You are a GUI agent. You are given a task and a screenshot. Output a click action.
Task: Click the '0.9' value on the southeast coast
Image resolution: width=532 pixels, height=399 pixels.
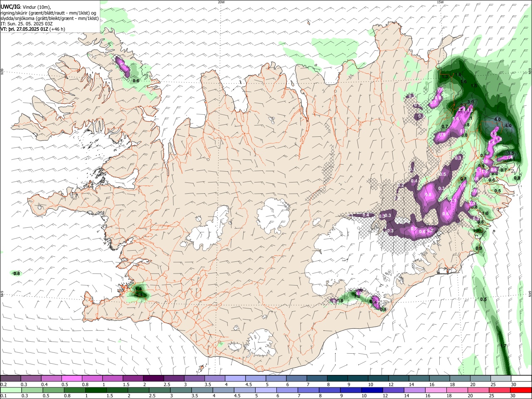479,249
